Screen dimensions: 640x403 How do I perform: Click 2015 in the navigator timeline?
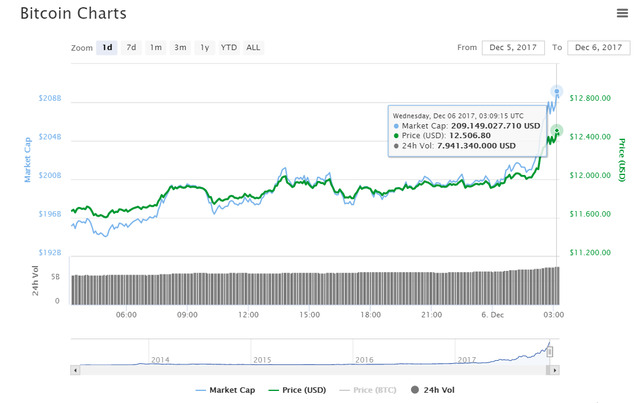(x=263, y=359)
